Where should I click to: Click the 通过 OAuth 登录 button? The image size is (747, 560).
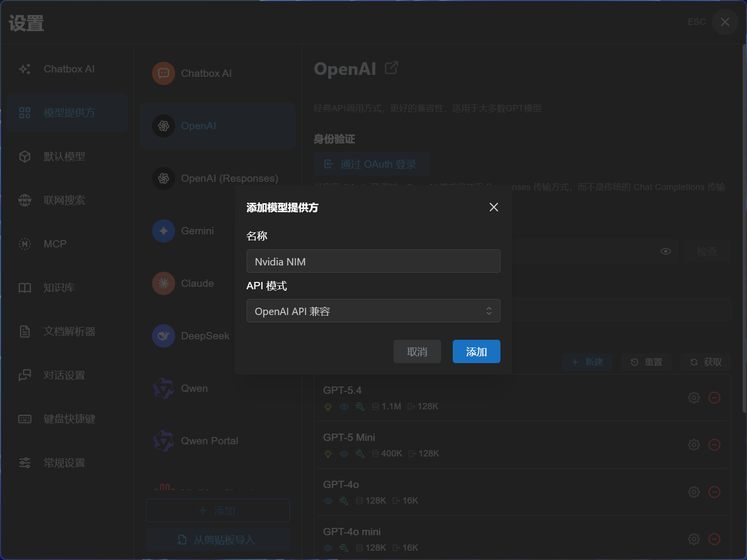point(372,164)
